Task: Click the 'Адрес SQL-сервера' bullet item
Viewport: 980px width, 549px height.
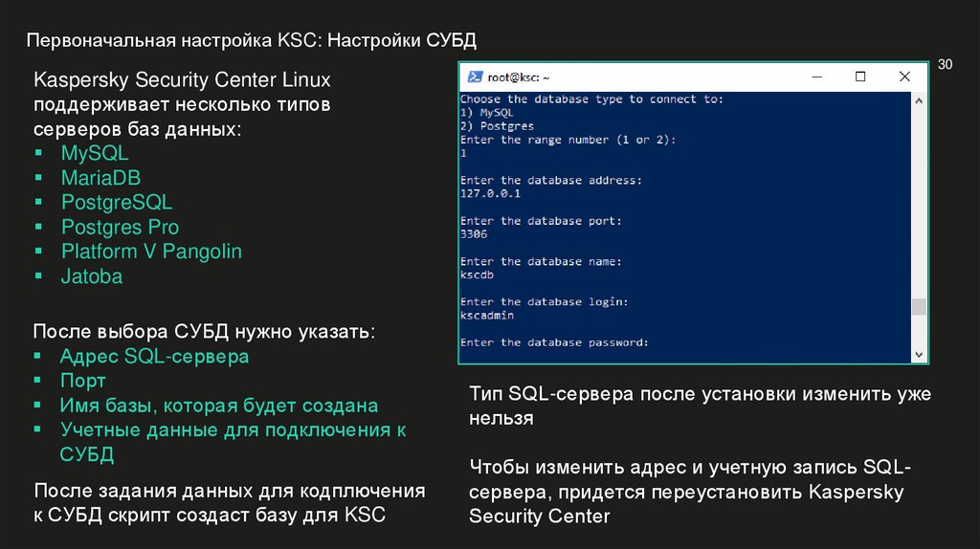Action: point(154,357)
